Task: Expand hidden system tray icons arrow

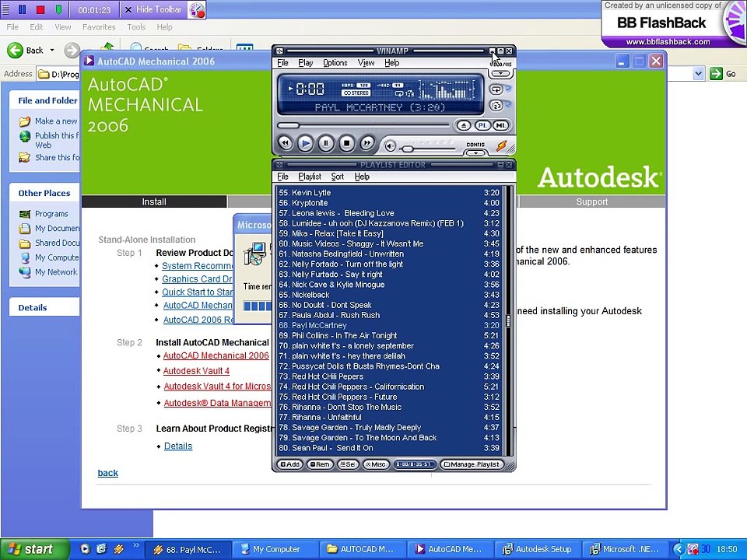Action: coord(679,550)
